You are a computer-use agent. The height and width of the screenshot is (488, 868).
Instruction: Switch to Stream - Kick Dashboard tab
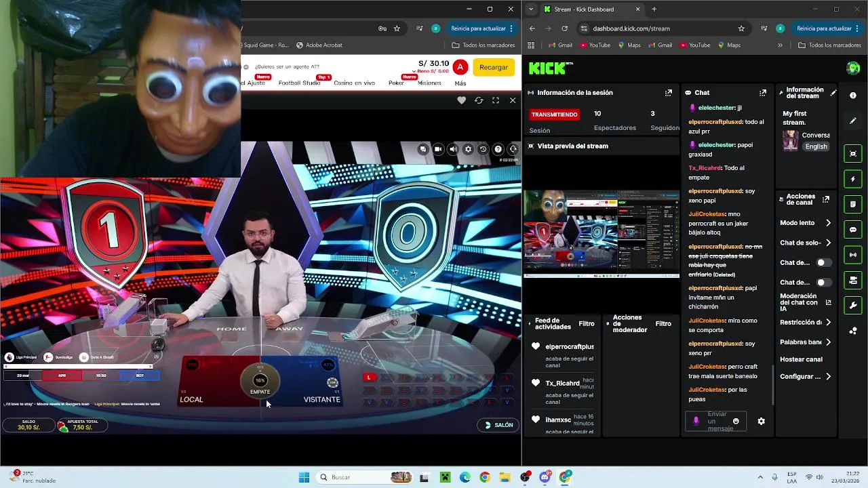[x=591, y=9]
